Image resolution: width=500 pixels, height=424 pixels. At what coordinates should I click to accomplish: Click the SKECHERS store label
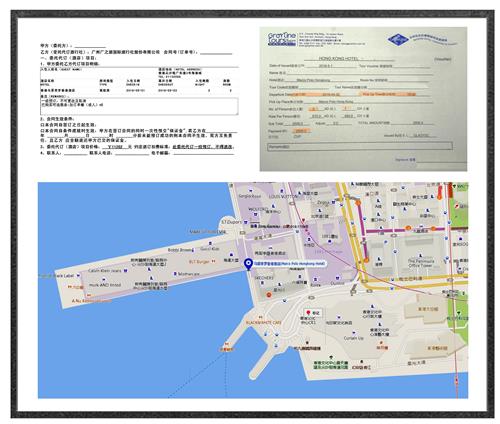click(x=264, y=277)
